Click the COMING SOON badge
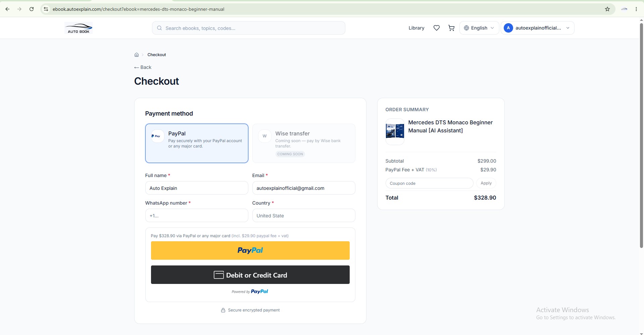 (x=290, y=154)
